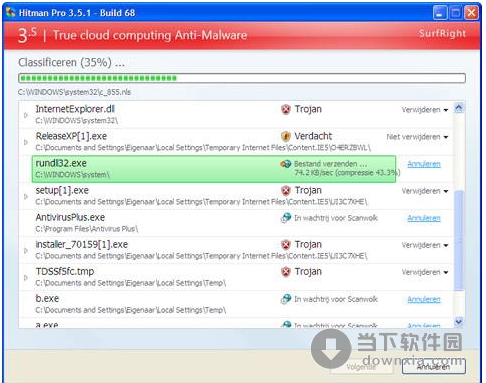Click the Trojan shield icon for installer_70159[1].exe

[286, 245]
